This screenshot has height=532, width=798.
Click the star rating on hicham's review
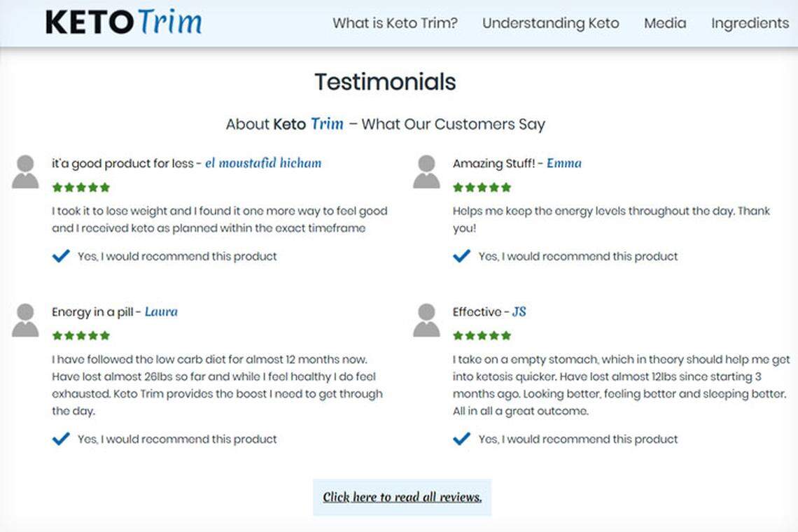[x=81, y=188]
